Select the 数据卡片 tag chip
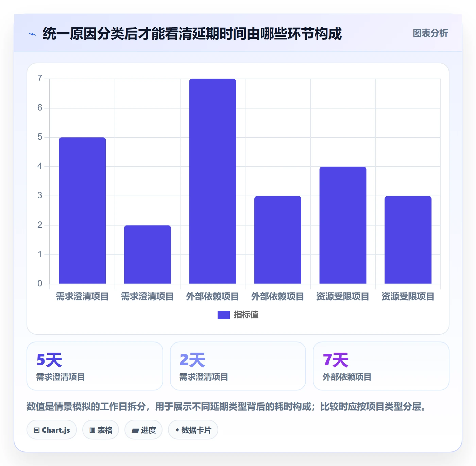Image resolution: width=476 pixels, height=466 pixels. (x=193, y=430)
